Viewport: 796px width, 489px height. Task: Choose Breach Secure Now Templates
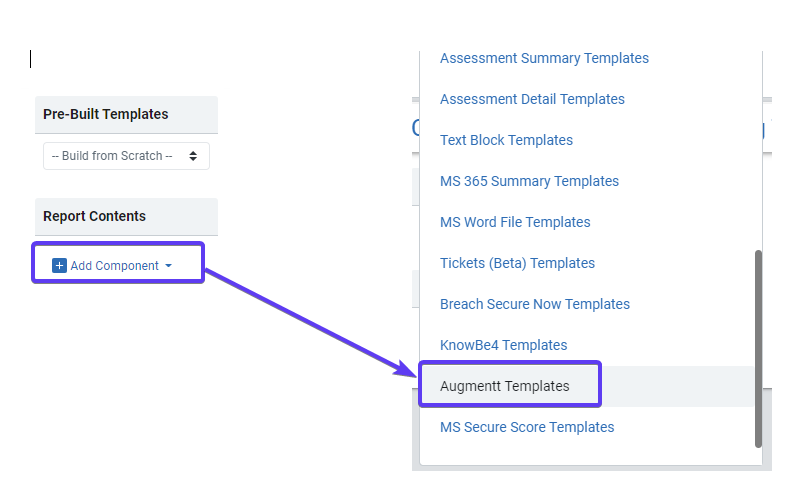[x=535, y=304]
